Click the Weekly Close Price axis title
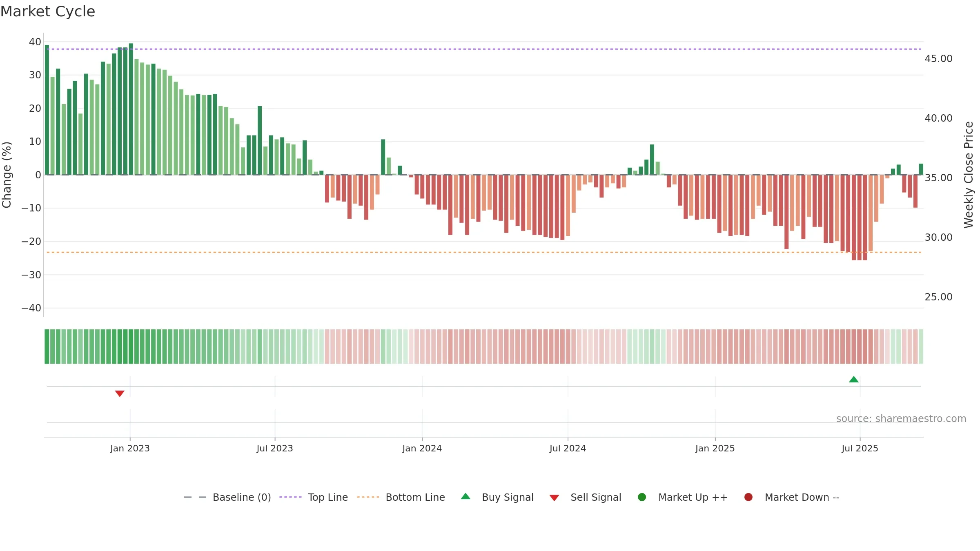980x551 pixels. [969, 175]
